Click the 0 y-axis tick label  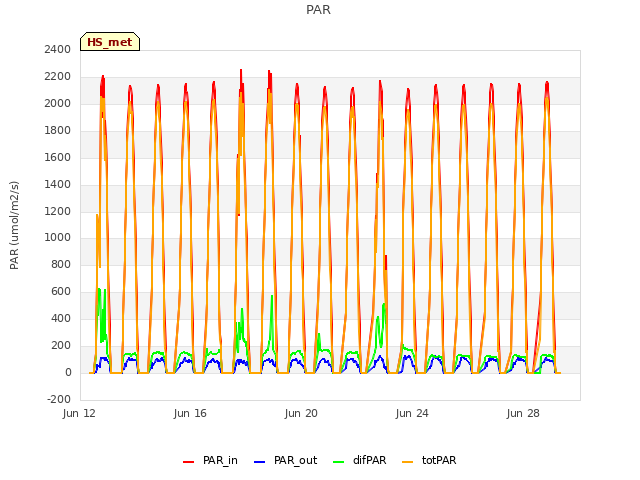click(x=68, y=372)
